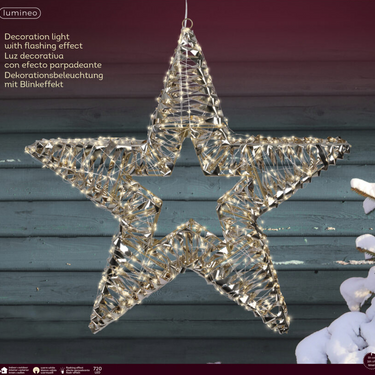Click the 'Decoration light' text line
375x375 pixels.
[x=37, y=37]
